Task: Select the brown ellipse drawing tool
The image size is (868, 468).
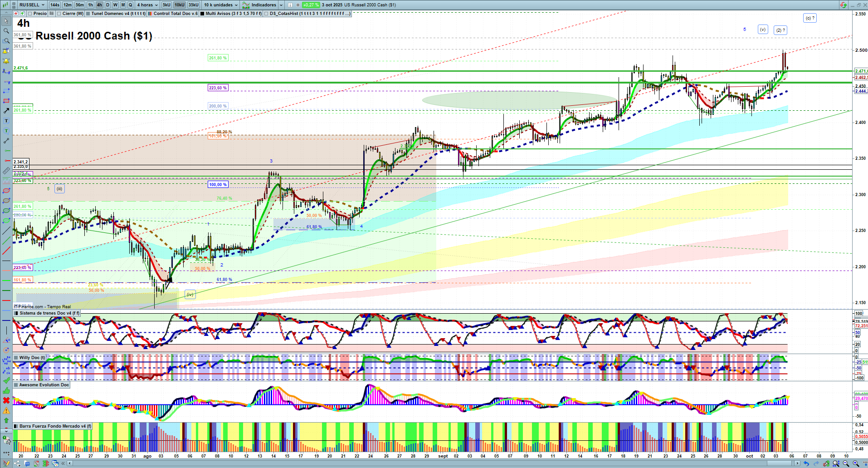Action: pos(6,201)
